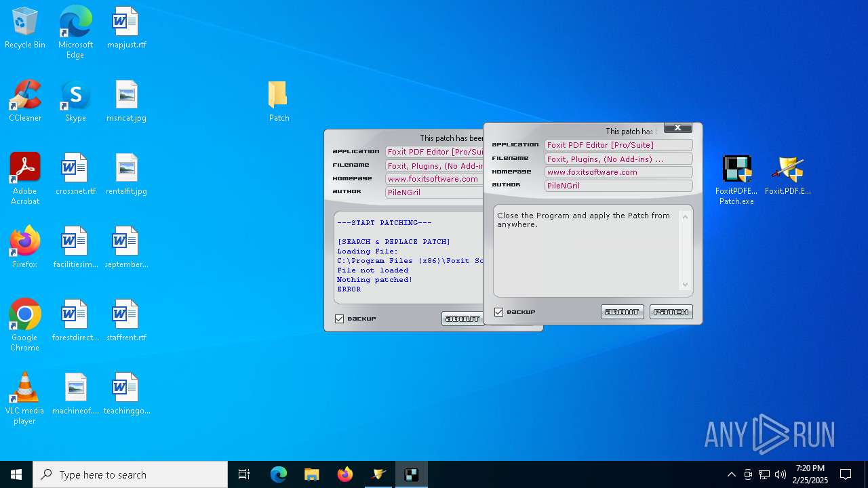Screen dimensions: 868x488
Task: Click the info scrollbar up arrow
Action: click(x=685, y=217)
